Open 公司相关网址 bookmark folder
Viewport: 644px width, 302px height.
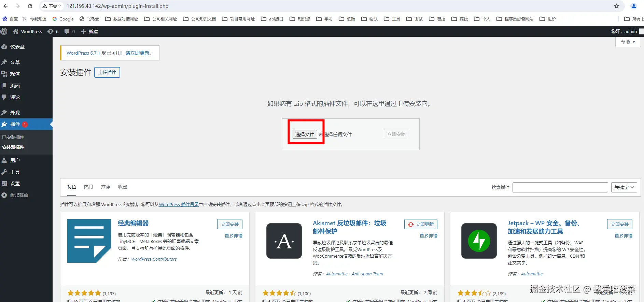pyautogui.click(x=160, y=19)
